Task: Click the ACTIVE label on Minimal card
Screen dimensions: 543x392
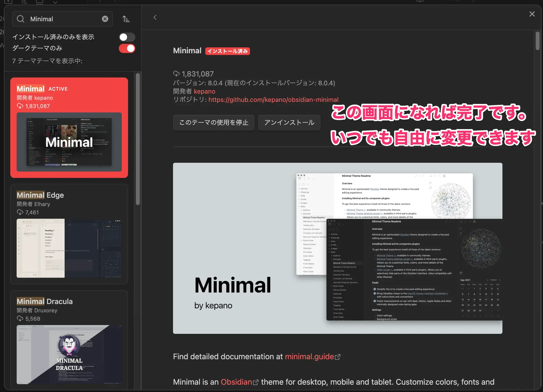Action: coord(58,89)
